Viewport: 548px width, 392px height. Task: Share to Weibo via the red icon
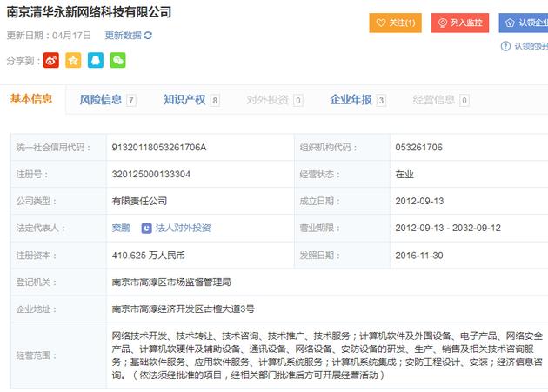point(51,60)
